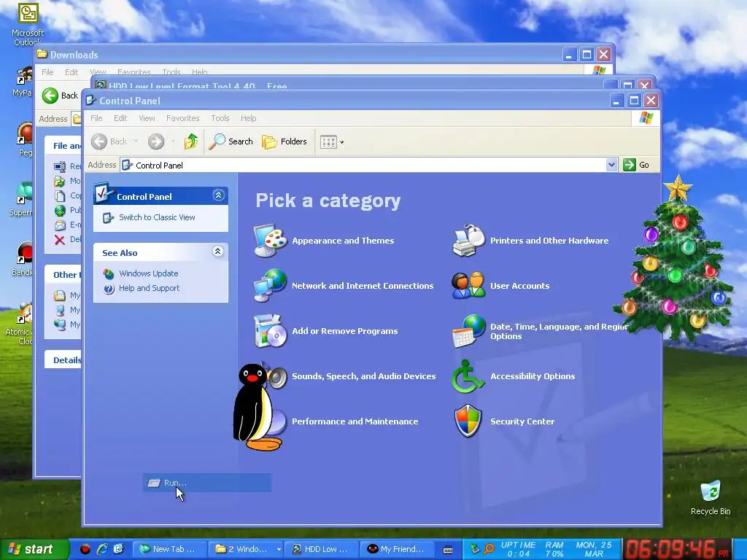747x560 pixels.
Task: Open File menu in Downloads window
Action: (x=47, y=72)
